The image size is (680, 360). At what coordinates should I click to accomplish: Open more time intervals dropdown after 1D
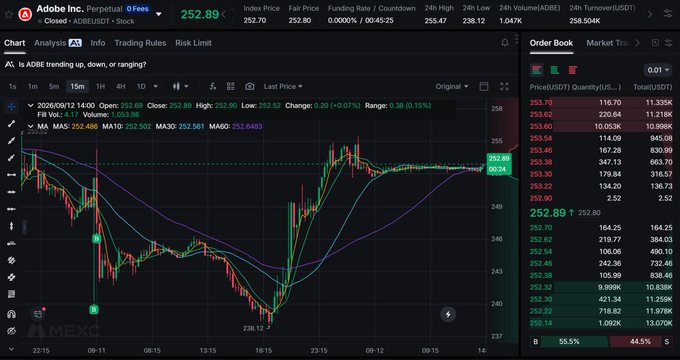tap(156, 86)
